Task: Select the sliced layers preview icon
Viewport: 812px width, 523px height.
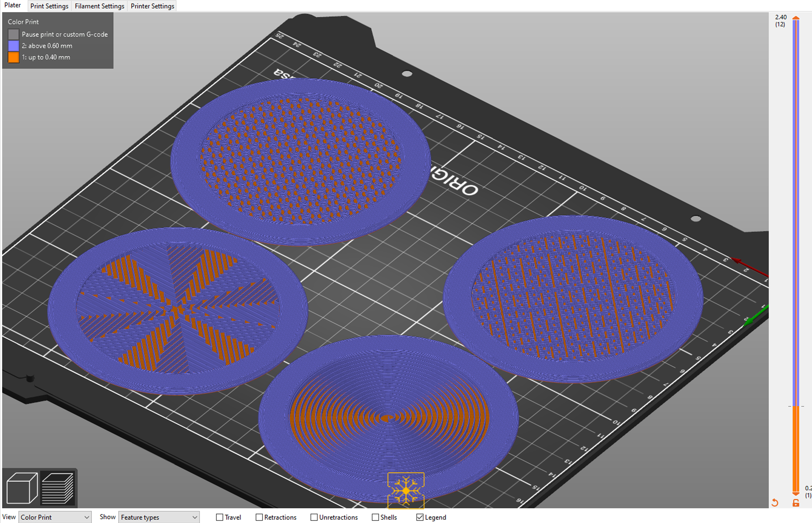Action: [58, 488]
